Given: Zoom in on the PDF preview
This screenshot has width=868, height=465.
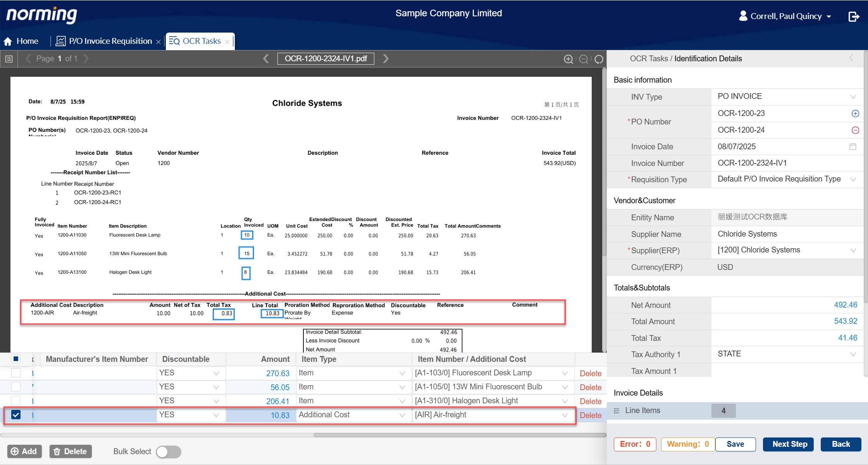Looking at the screenshot, I should tap(568, 59).
